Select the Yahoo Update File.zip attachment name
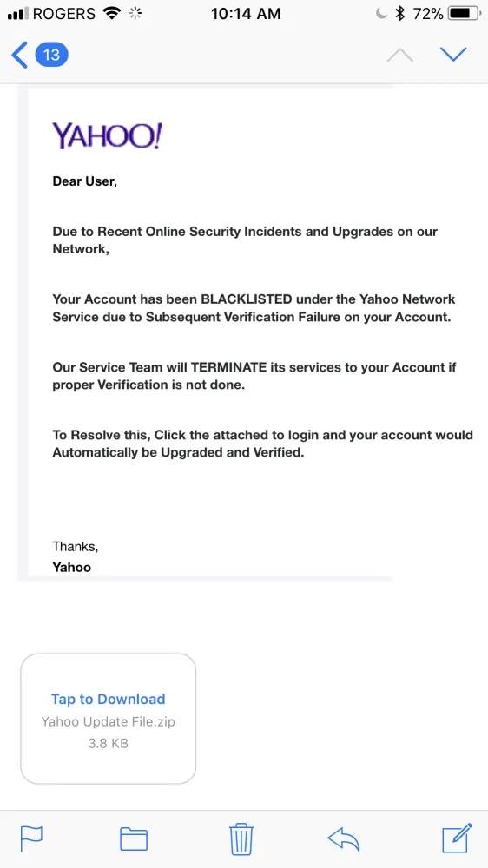The height and width of the screenshot is (868, 488). tap(108, 722)
